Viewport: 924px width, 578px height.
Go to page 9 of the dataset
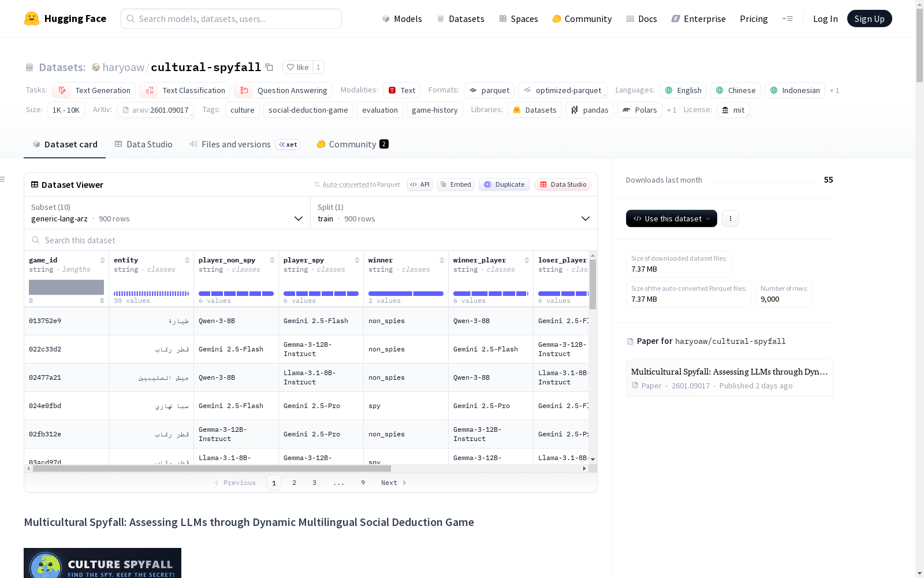(363, 483)
